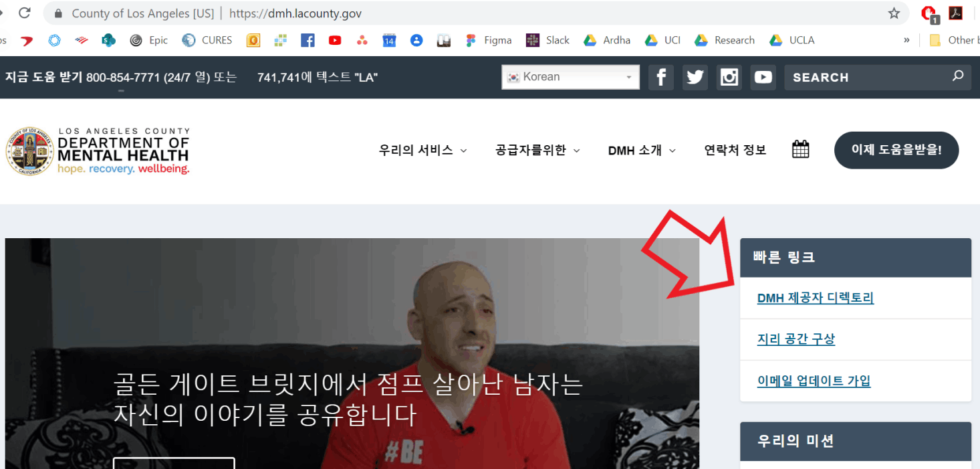980x469 pixels.
Task: Click the 이제 도움을받을! button
Action: point(896,150)
